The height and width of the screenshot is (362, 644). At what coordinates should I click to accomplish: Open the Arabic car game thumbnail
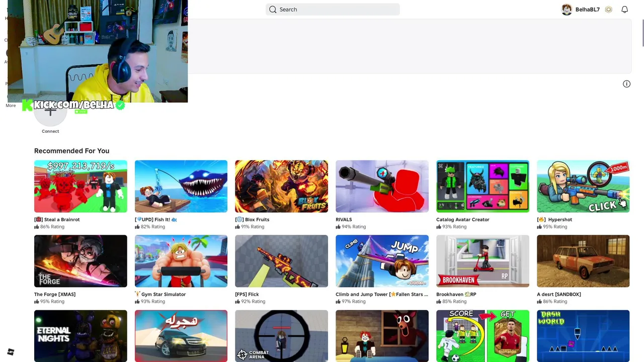(x=181, y=336)
